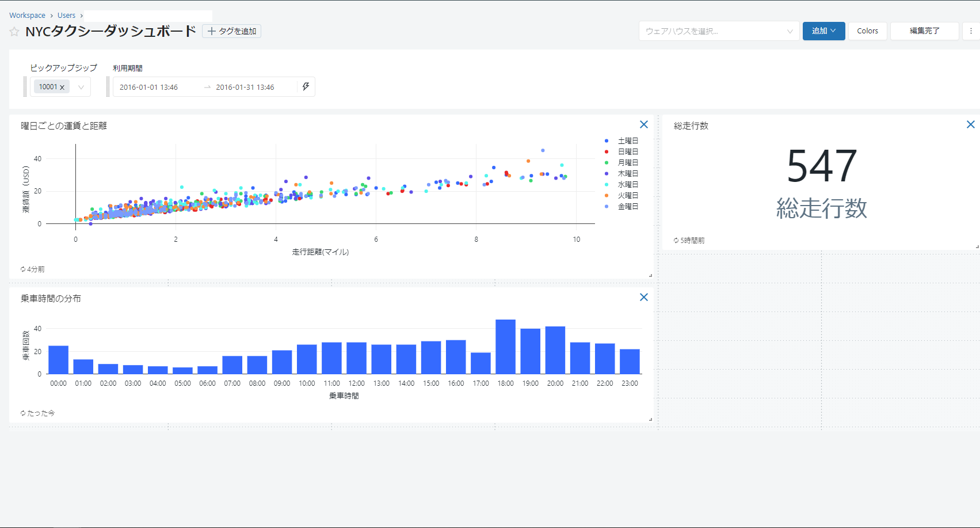Remove the scatter chart widget with its X
Viewport: 980px width, 528px height.
click(x=644, y=124)
